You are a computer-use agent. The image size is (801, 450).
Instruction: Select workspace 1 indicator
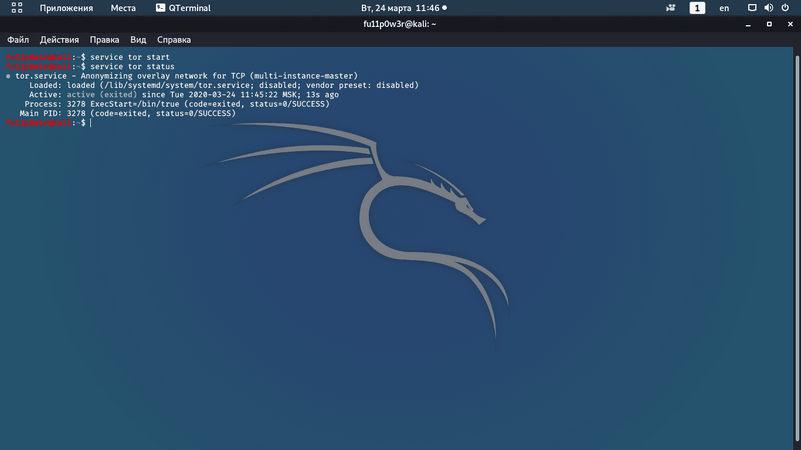tap(697, 8)
